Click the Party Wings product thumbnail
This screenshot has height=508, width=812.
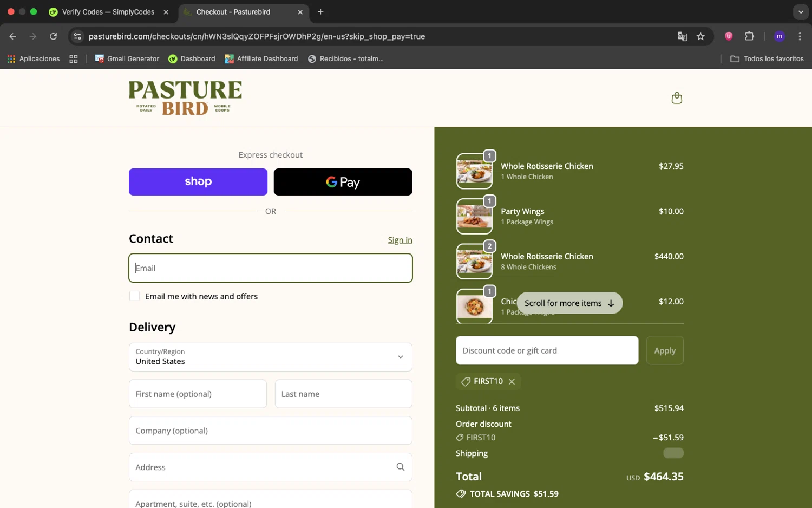474,216
